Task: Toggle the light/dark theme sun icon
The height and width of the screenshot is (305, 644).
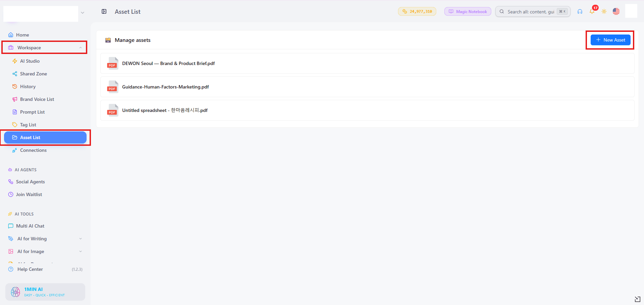Action: 604,11
